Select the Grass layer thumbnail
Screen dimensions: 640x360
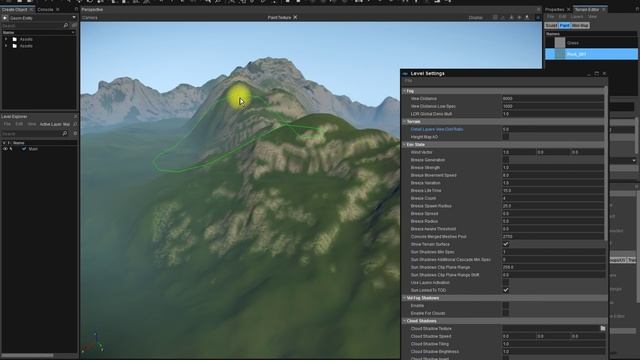coord(560,42)
